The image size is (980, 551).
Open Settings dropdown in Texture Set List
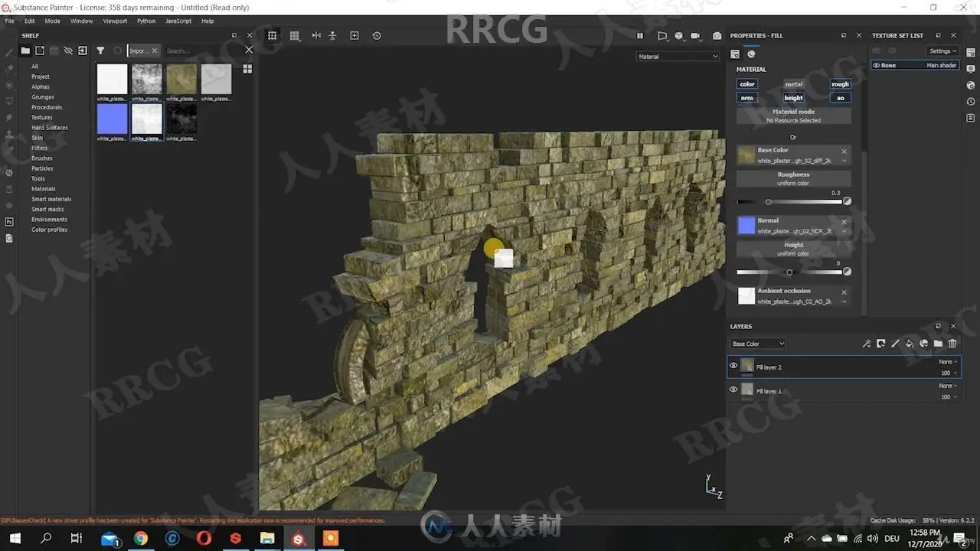pos(942,51)
